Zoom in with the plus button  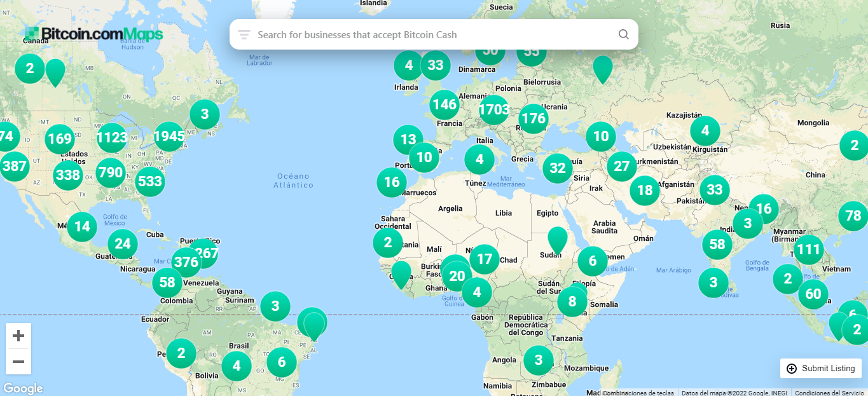tap(18, 335)
